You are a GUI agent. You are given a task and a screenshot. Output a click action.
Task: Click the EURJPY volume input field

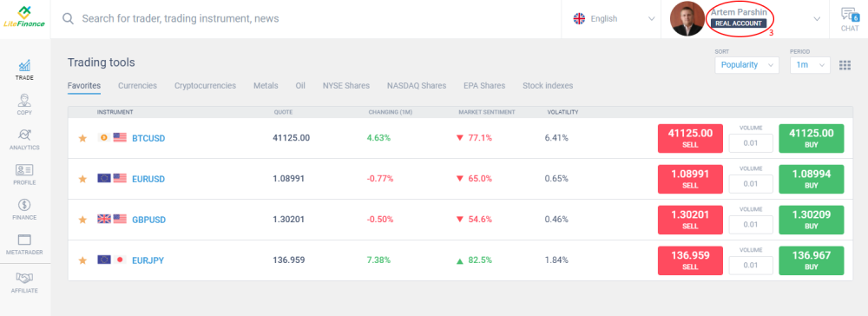(x=751, y=265)
